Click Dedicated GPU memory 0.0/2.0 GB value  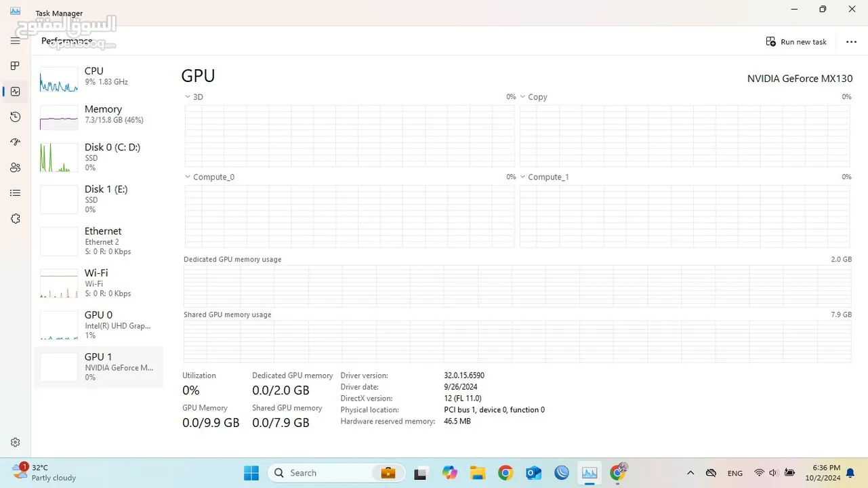[281, 390]
